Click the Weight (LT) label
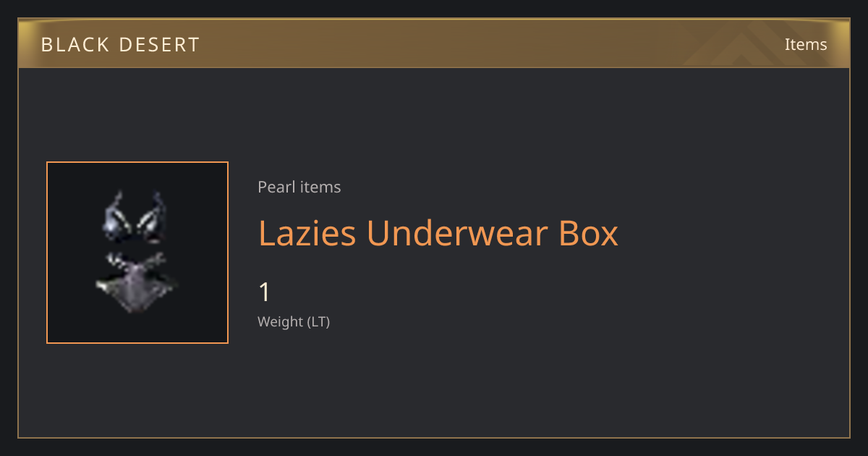868x456 pixels. (294, 321)
